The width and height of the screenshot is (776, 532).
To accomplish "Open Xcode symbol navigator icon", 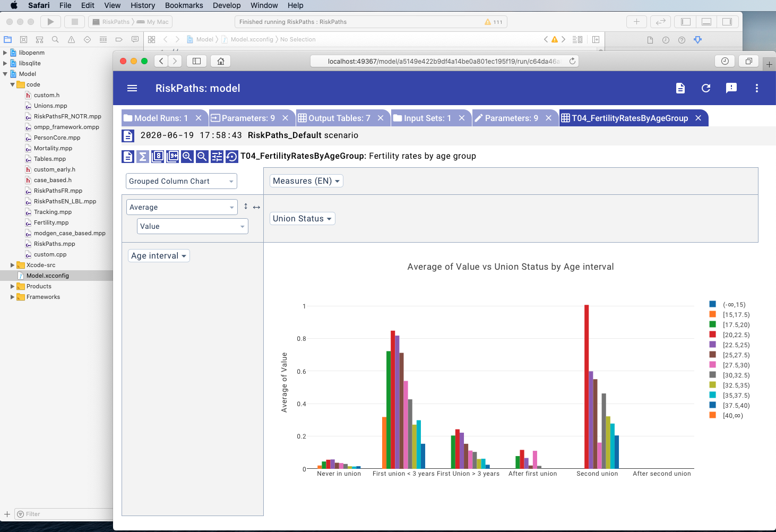I will coord(39,39).
